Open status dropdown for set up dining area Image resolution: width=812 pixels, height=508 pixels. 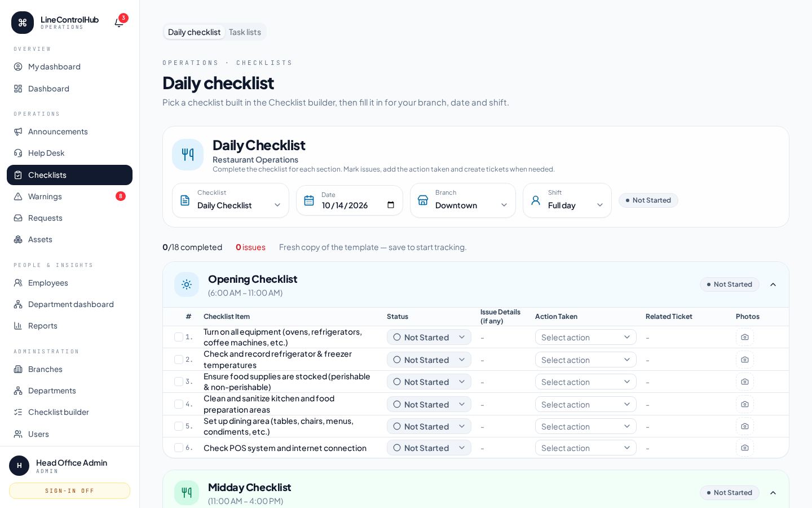click(x=429, y=426)
